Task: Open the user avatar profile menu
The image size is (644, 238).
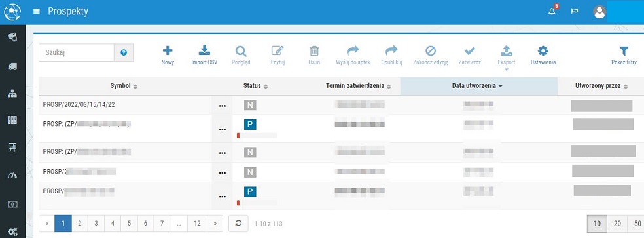Action: (x=599, y=12)
